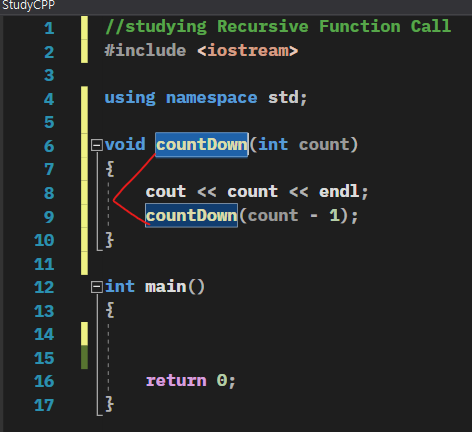Click the 'cout' identifier

click(x=166, y=192)
